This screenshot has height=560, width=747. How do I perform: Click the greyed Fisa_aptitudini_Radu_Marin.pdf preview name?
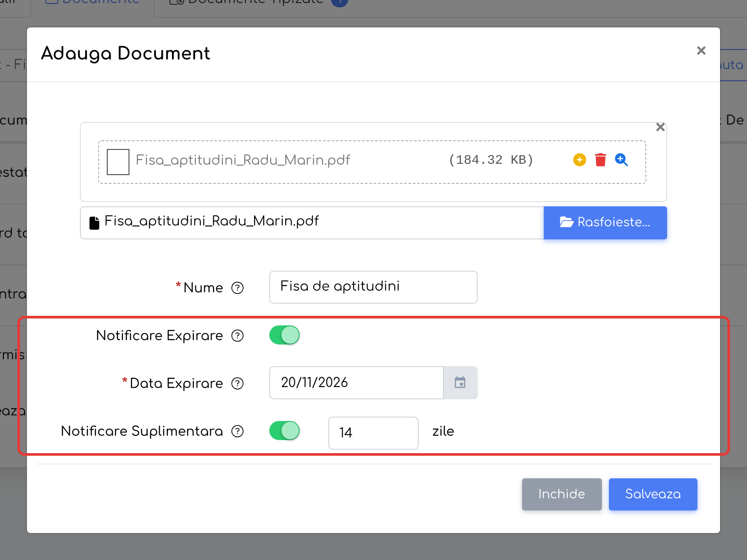coord(243,160)
